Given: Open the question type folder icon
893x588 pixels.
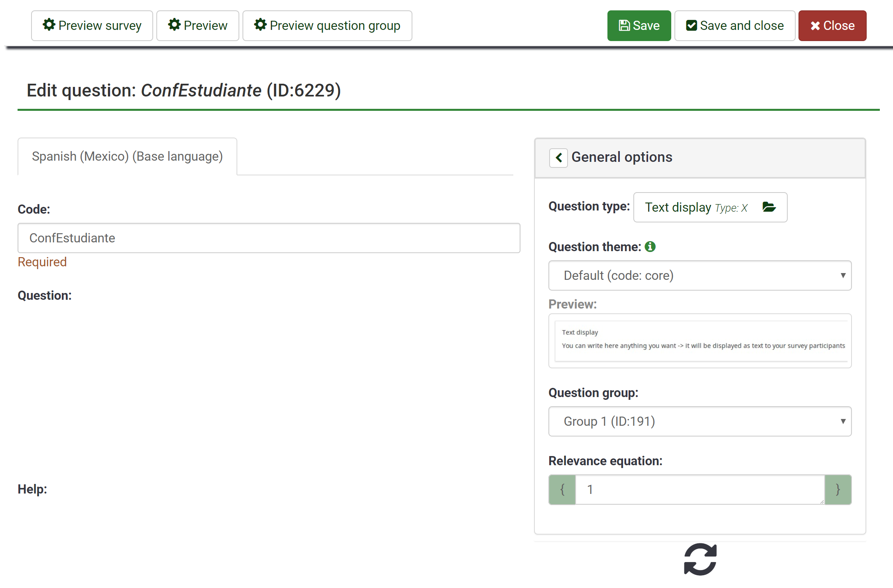Looking at the screenshot, I should pyautogui.click(x=769, y=207).
